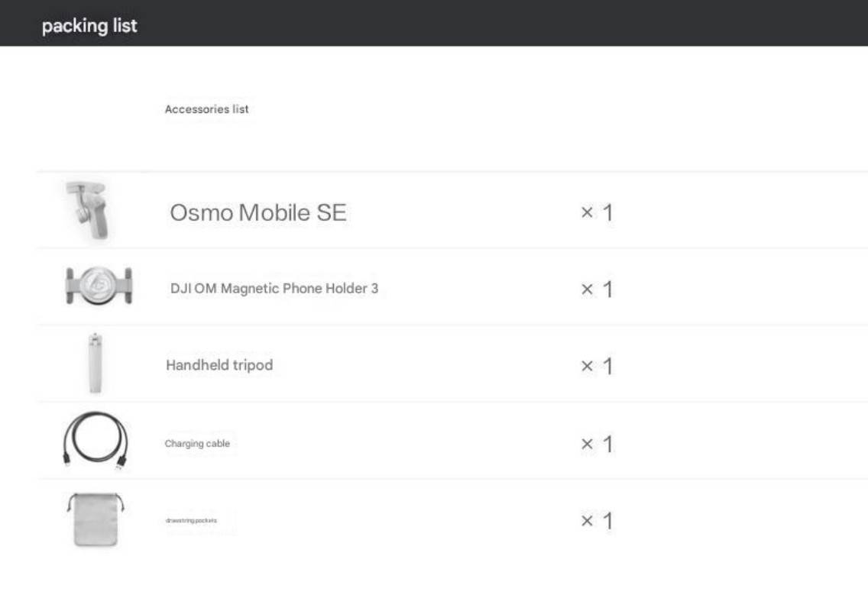The image size is (868, 595).
Task: Click the × symbol in the drawstring pockets row
Action: coord(588,520)
